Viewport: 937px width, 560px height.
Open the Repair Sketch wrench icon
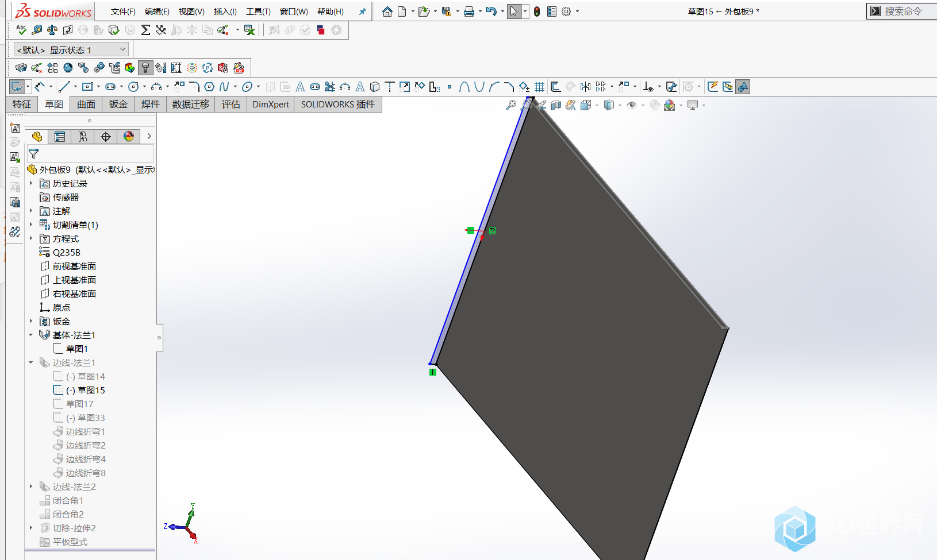tap(671, 87)
